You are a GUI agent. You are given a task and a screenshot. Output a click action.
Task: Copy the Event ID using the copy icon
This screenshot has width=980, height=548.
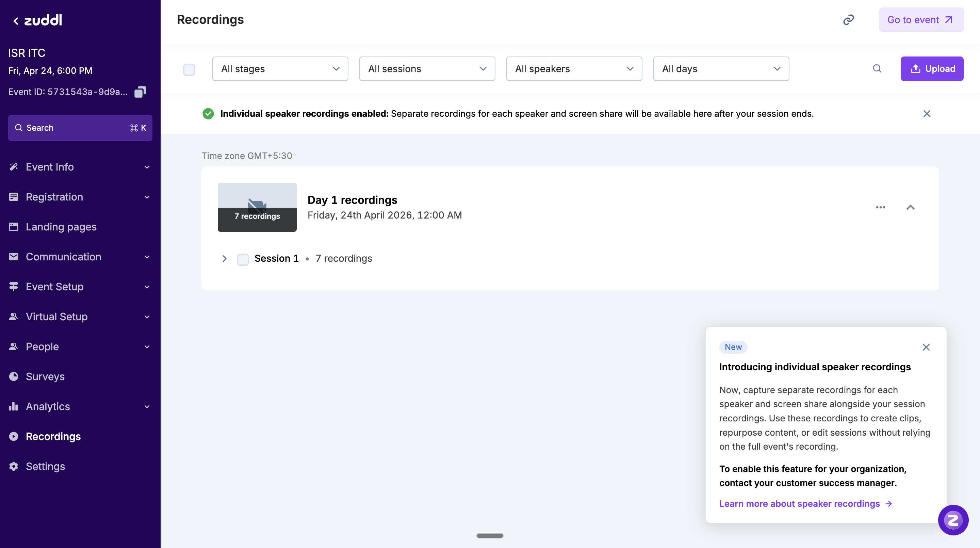click(x=140, y=92)
